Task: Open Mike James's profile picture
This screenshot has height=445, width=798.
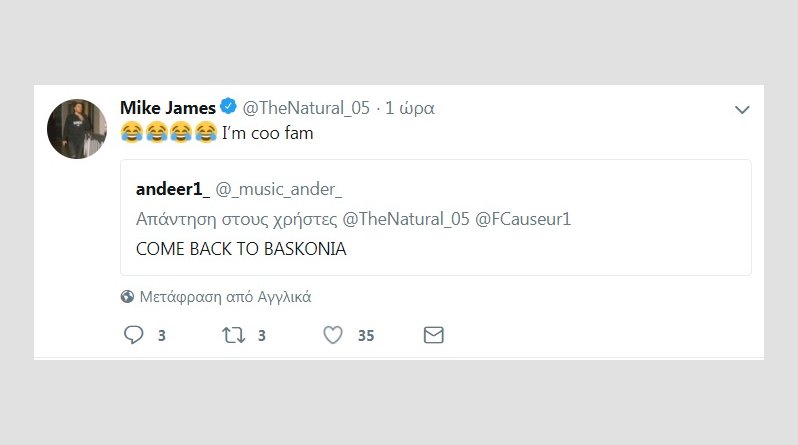Action: point(77,129)
